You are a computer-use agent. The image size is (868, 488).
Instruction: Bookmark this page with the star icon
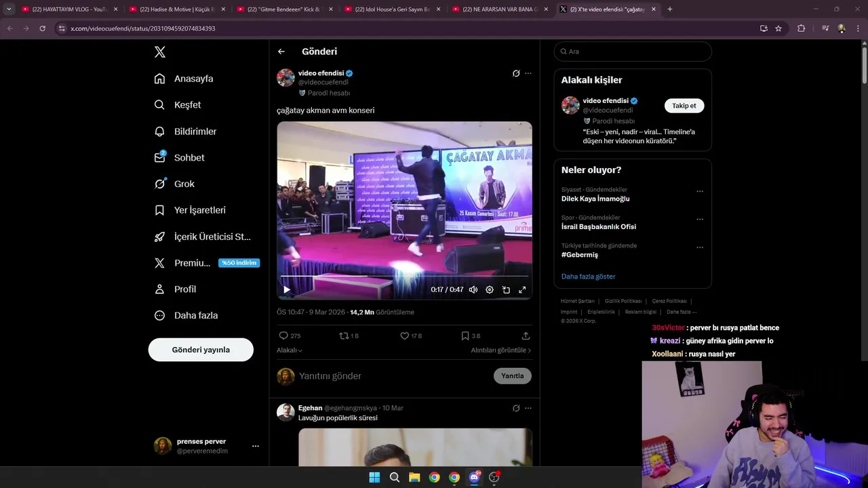coord(778,28)
